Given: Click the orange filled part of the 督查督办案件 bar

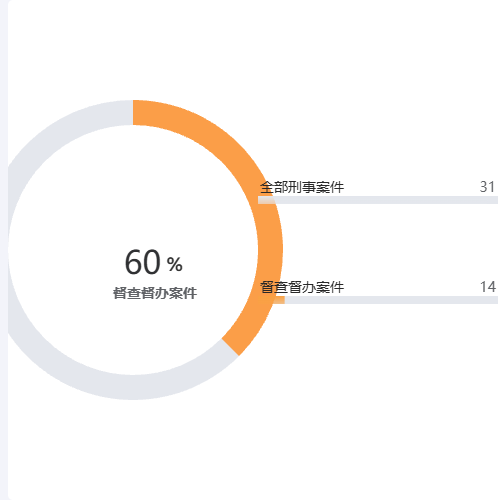Looking at the screenshot, I should (x=271, y=300).
